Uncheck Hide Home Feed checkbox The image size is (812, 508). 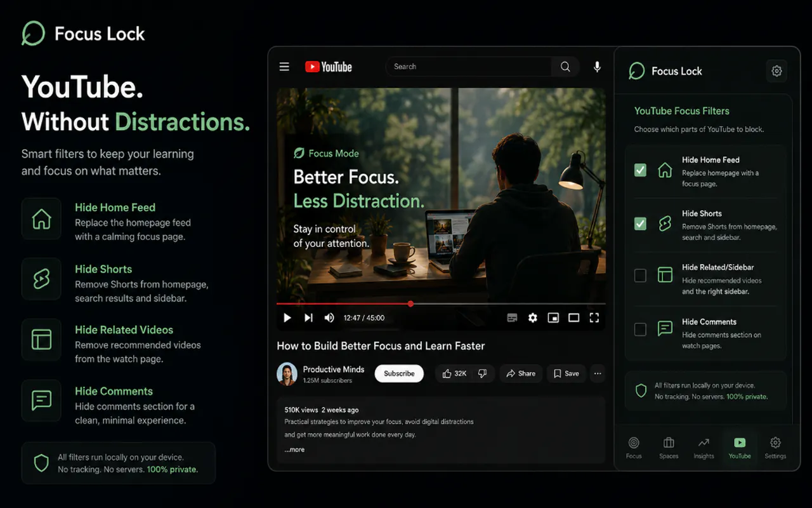[x=640, y=170]
